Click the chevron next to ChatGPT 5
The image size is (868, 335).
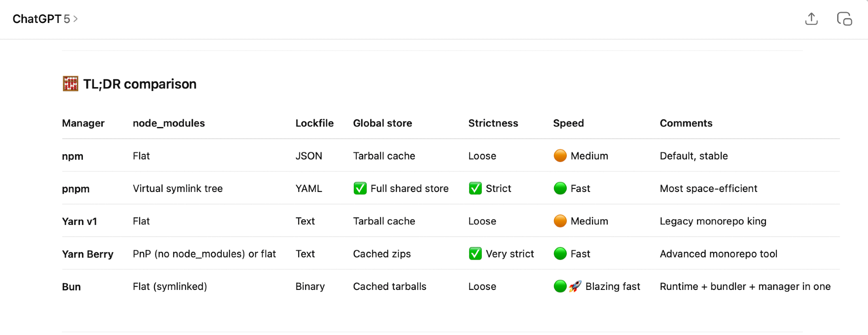(x=76, y=19)
